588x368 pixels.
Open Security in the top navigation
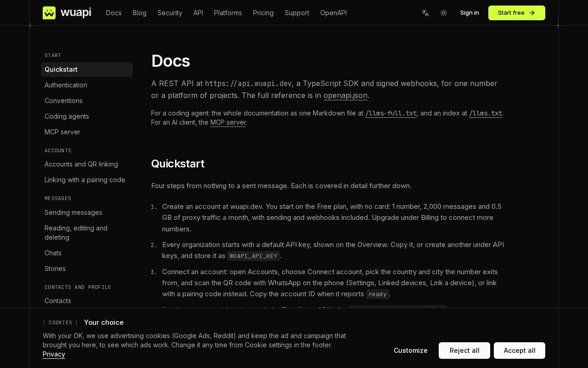170,13
